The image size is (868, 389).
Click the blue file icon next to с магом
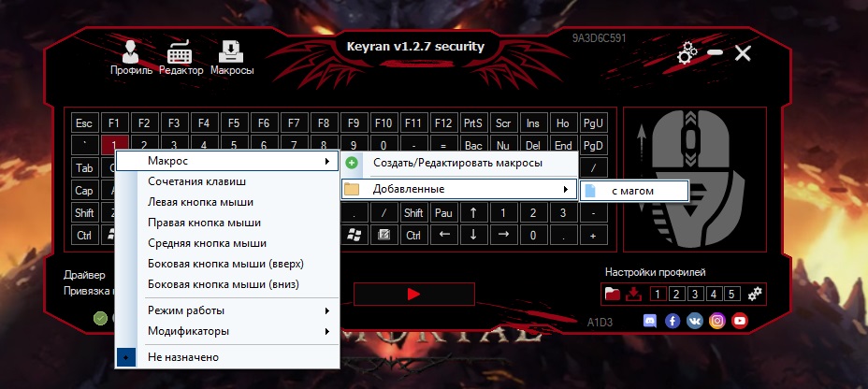[x=590, y=191]
